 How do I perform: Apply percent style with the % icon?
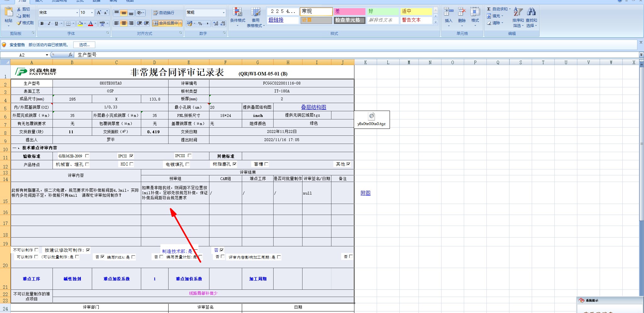[x=200, y=24]
